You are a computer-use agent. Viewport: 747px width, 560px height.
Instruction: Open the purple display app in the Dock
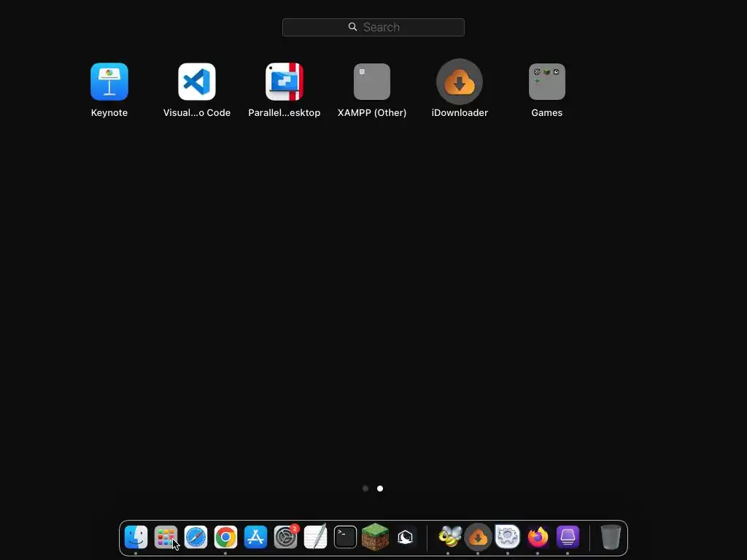568,537
